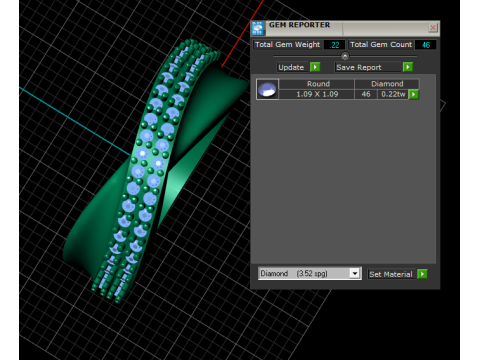This screenshot has width=480, height=360.
Task: Click the green arrow next to Save Report
Action: tap(408, 67)
